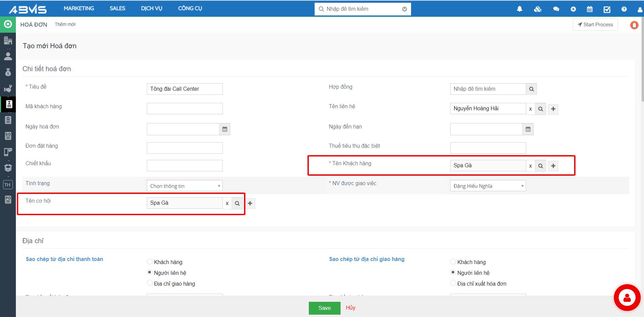Screen dimensions: 644x317
Task: Click the calendar icon in top bar
Action: pos(590,9)
